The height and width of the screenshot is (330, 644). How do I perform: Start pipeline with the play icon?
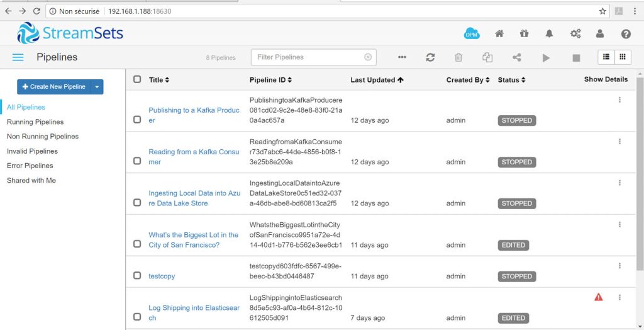(x=546, y=57)
